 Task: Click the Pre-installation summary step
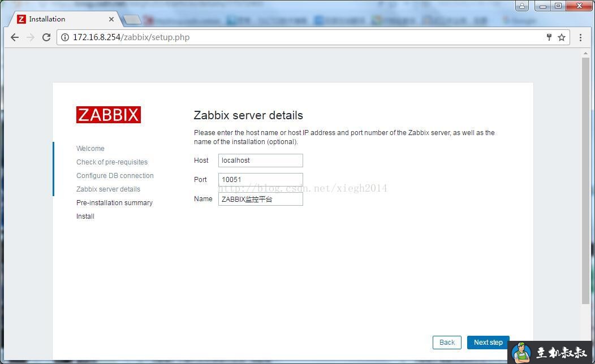point(114,202)
